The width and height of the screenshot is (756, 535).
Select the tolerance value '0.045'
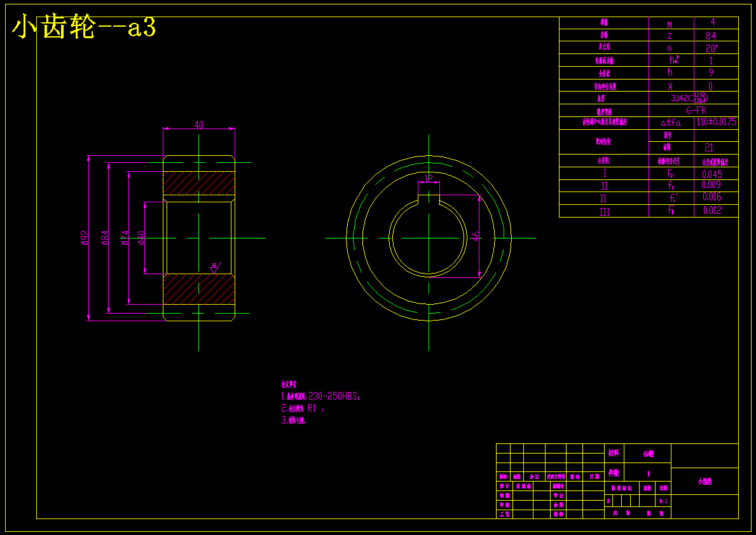[x=712, y=175]
